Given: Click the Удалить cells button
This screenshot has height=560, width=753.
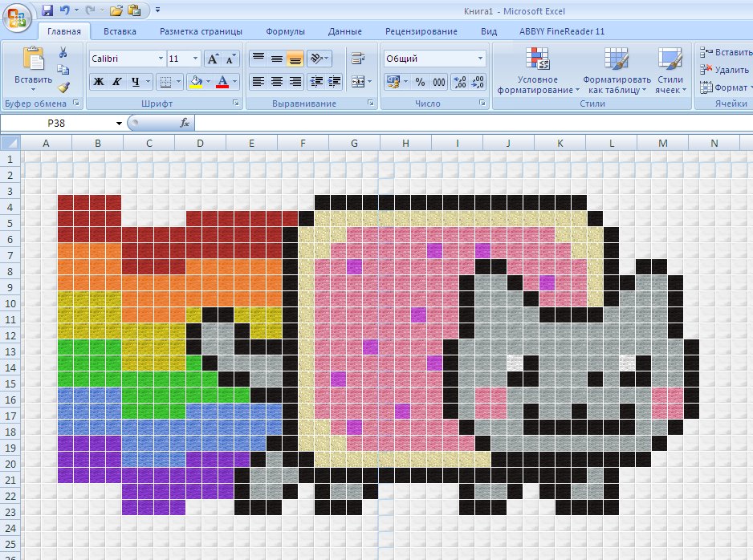Looking at the screenshot, I should [x=725, y=70].
